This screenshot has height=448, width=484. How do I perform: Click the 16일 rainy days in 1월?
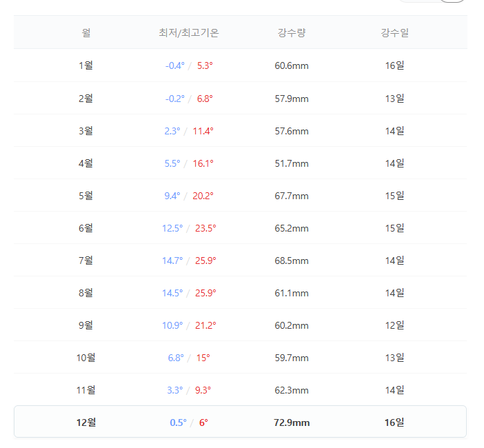pos(394,65)
